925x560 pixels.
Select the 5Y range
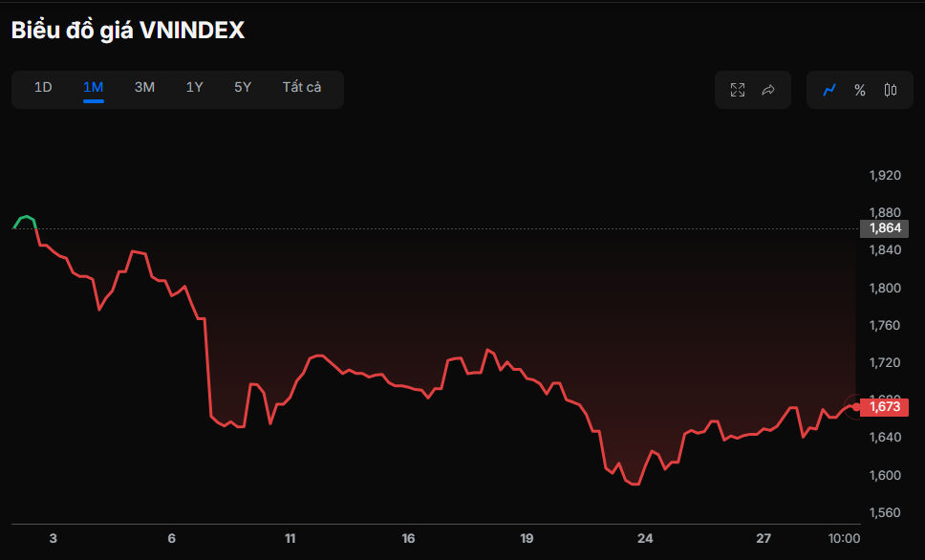tap(242, 87)
